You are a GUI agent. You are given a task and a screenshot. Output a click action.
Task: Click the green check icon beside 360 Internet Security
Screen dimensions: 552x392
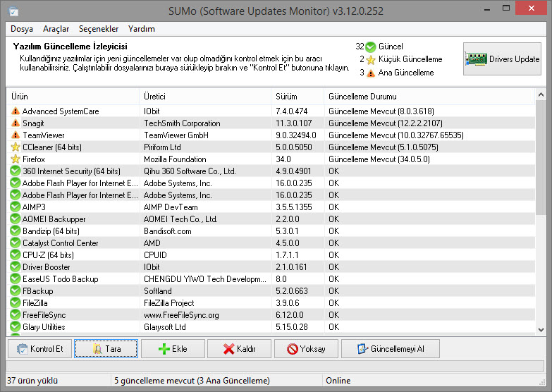coord(15,171)
